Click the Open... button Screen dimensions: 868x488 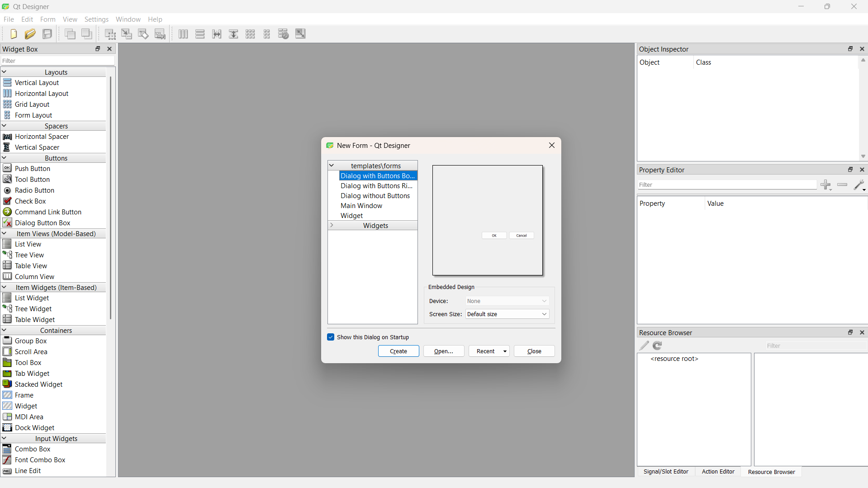pos(444,351)
